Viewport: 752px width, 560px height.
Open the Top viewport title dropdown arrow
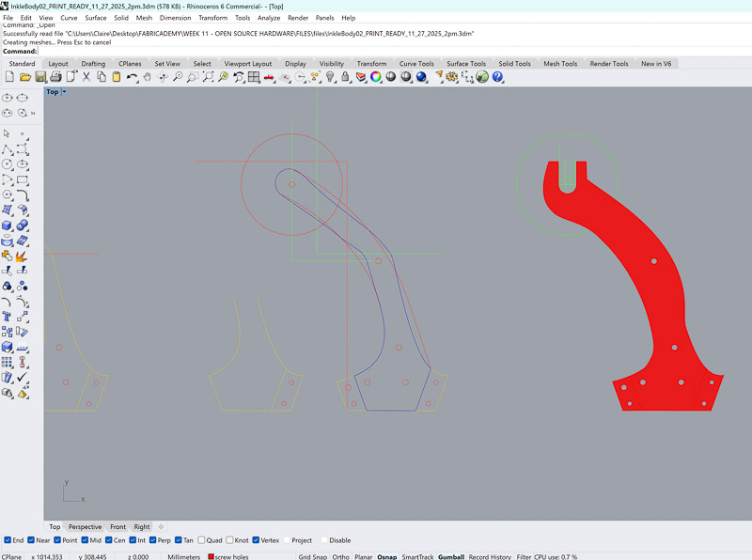[64, 92]
